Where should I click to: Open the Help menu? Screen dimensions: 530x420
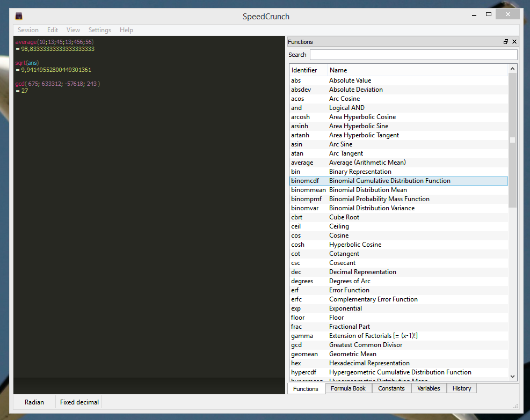[x=126, y=30]
